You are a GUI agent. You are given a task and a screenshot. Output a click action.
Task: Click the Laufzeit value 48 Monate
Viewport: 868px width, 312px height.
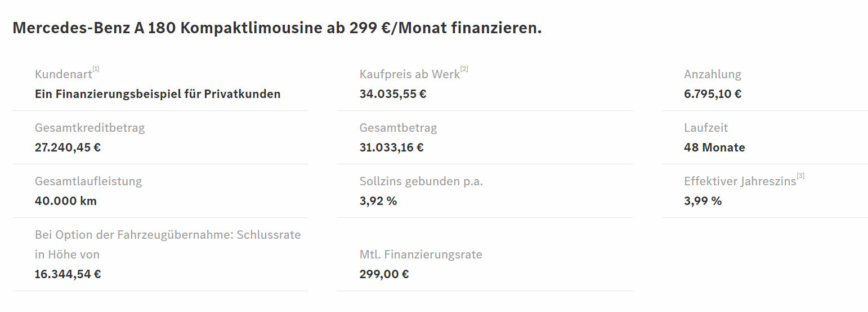[x=714, y=148]
